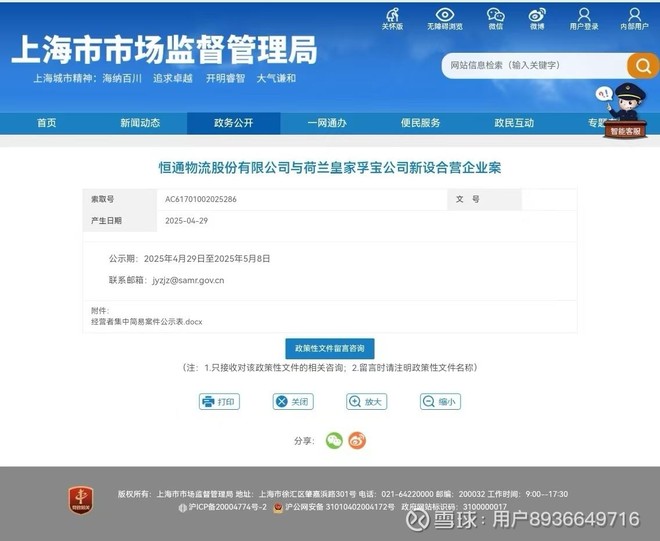This screenshot has height=541, width=660.
Task: Download 经营者集中简易案件公示表.docx attachment
Action: click(x=146, y=322)
